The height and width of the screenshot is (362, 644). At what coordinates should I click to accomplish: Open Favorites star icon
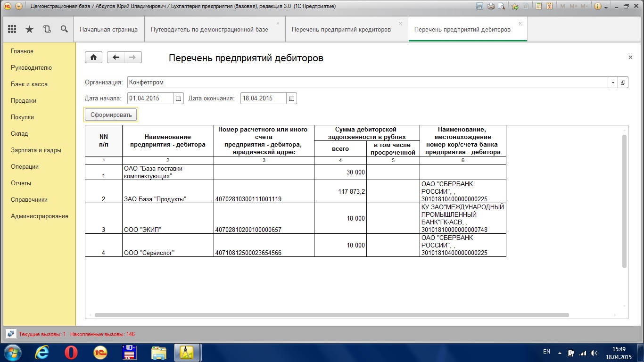click(29, 29)
